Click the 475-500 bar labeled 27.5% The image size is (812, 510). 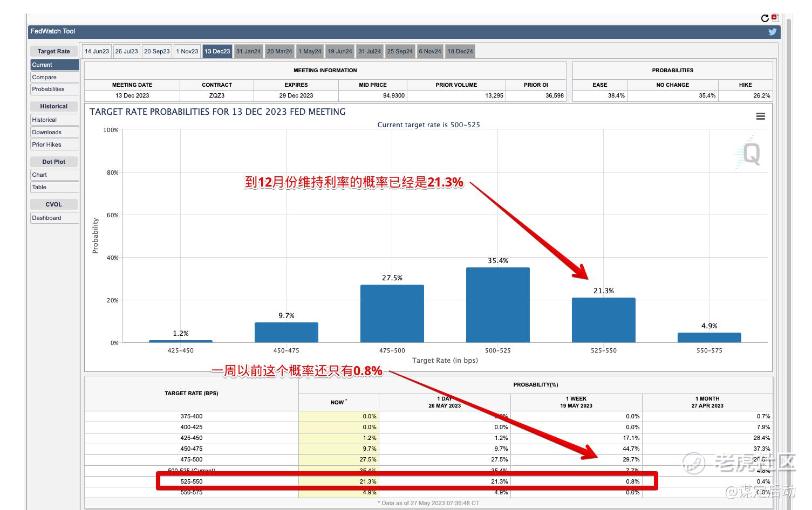(x=392, y=314)
